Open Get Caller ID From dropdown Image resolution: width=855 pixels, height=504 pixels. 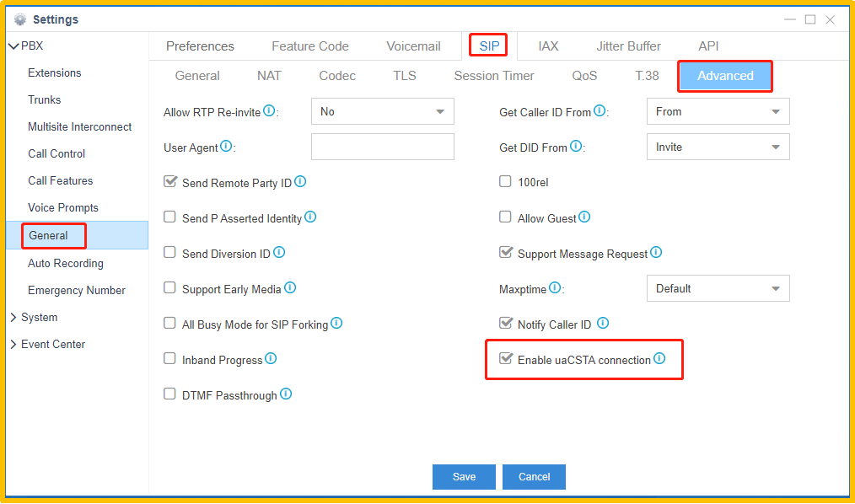point(718,112)
